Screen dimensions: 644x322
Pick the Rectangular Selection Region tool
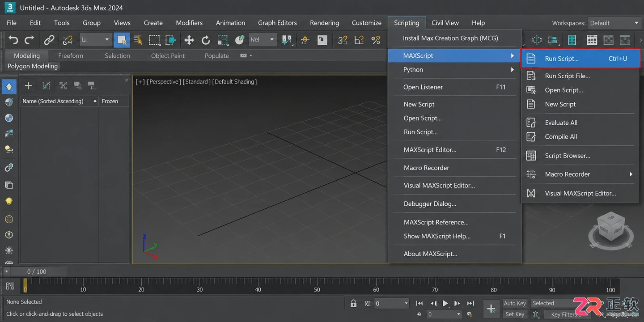pyautogui.click(x=154, y=40)
